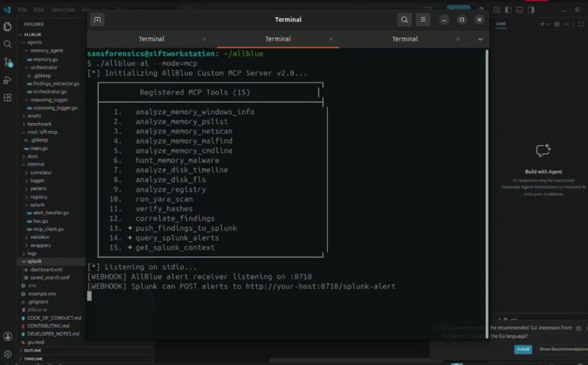
Task: Click the Chat panel more actions ellipsis
Action: click(566, 24)
